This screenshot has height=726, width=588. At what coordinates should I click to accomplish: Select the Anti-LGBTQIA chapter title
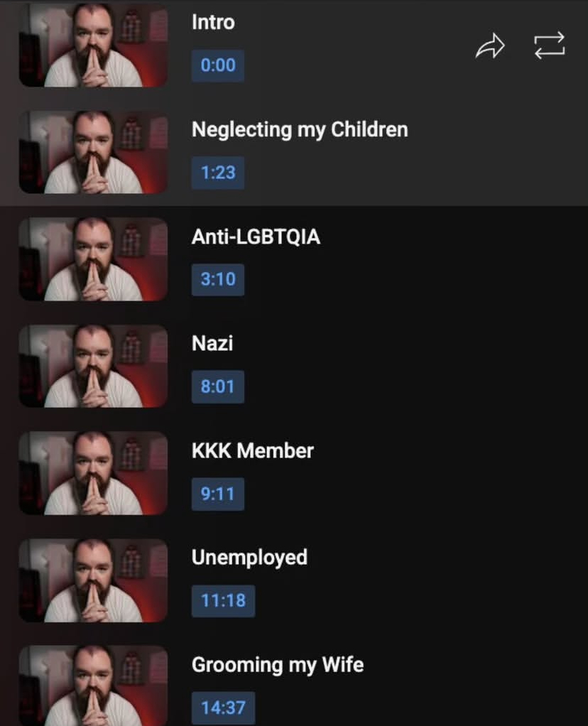pyautogui.click(x=256, y=237)
